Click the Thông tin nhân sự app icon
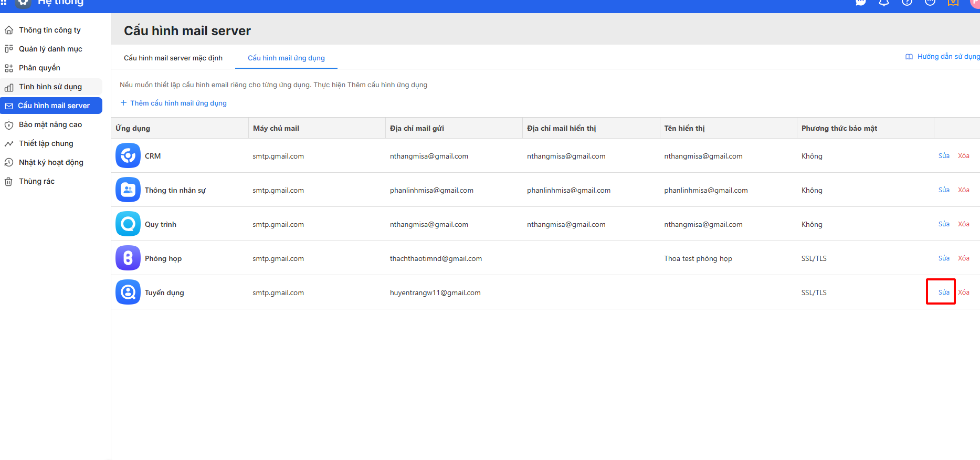This screenshot has width=980, height=460. (128, 190)
